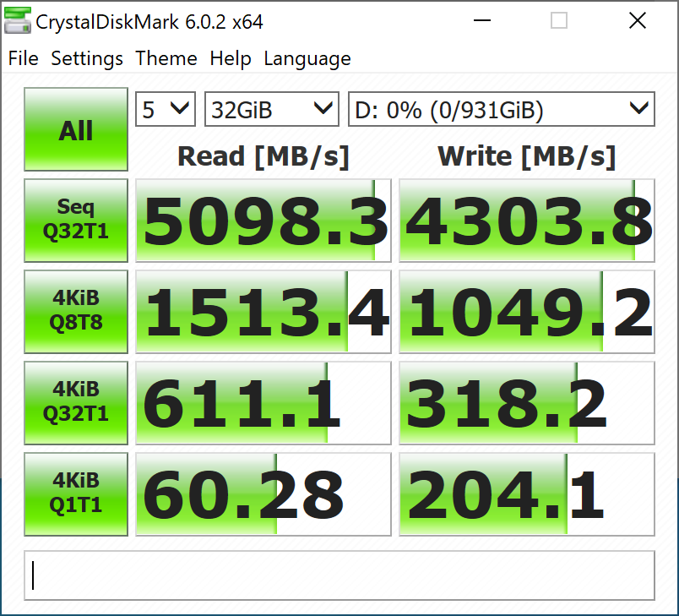Click the Read [MB/s] column header
The height and width of the screenshot is (616, 679).
[x=263, y=156]
